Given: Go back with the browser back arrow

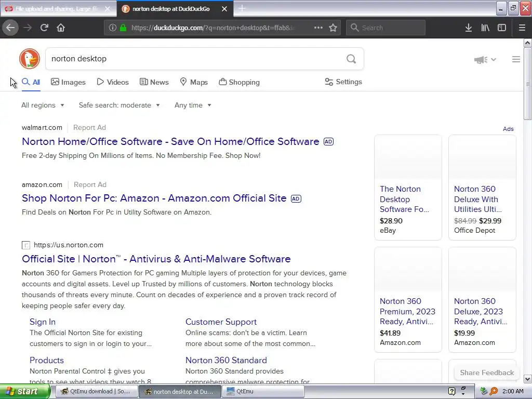Looking at the screenshot, I should 10,28.
